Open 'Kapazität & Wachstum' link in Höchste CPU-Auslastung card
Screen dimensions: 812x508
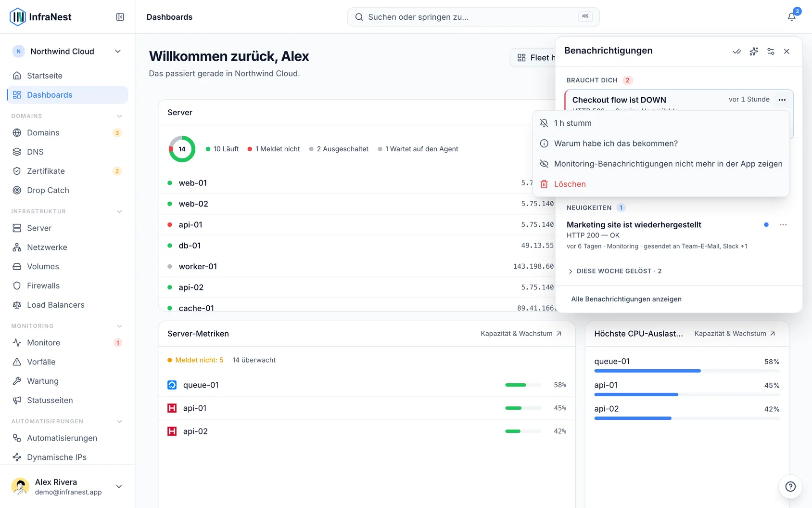tap(735, 333)
